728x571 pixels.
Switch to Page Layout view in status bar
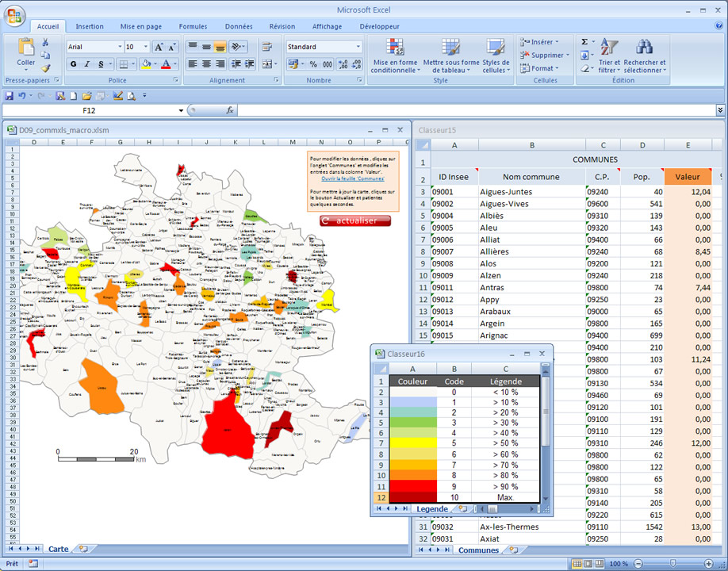coord(588,564)
